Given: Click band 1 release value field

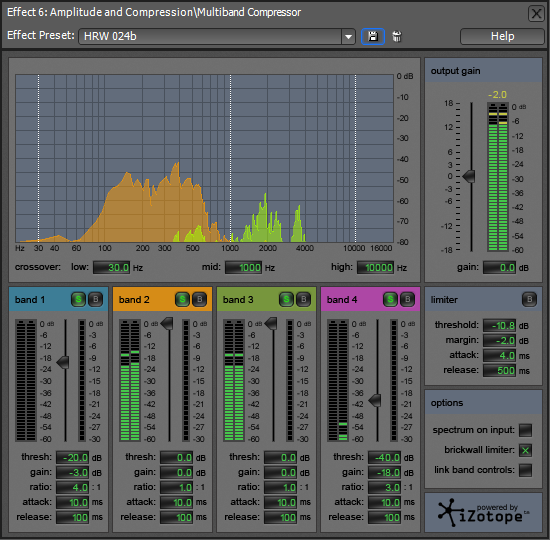Looking at the screenshot, I should click(72, 517).
